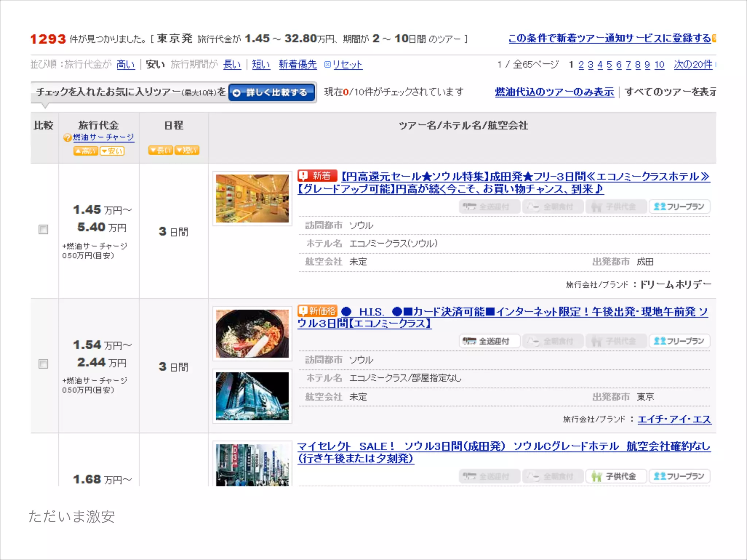The width and height of the screenshot is (747, 560).
Task: Click 子供代金 badge on マイセレクト tour
Action: click(616, 476)
